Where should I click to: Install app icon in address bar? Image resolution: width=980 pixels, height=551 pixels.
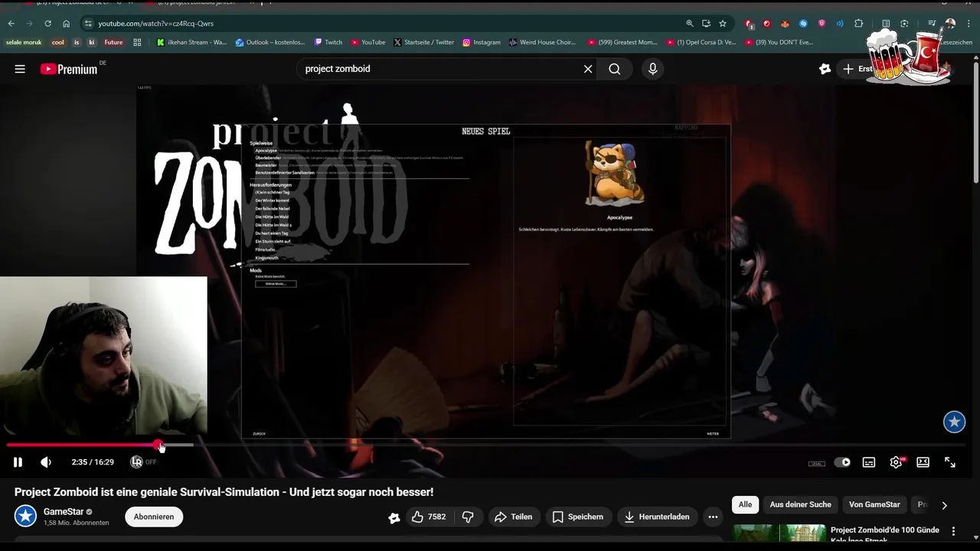tap(706, 24)
